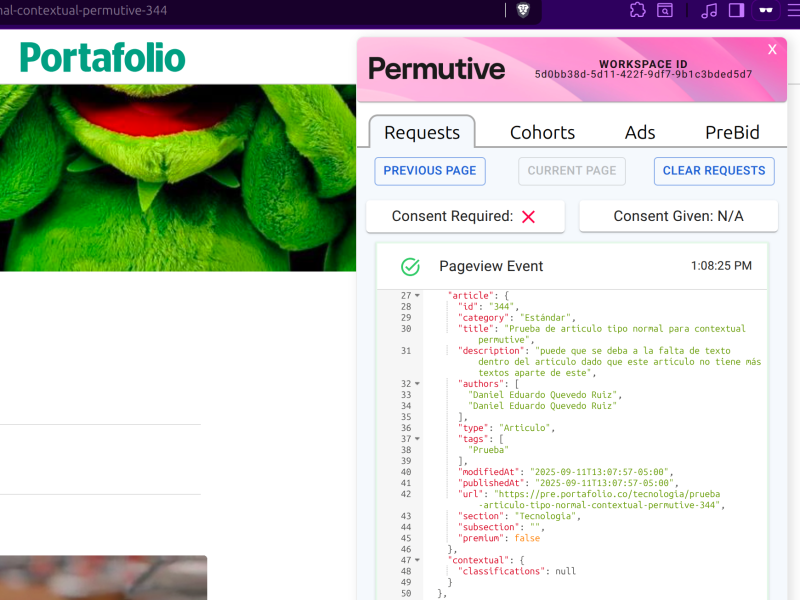This screenshot has height=600, width=800.
Task: Close the Permutive panel with X
Action: pos(772,49)
